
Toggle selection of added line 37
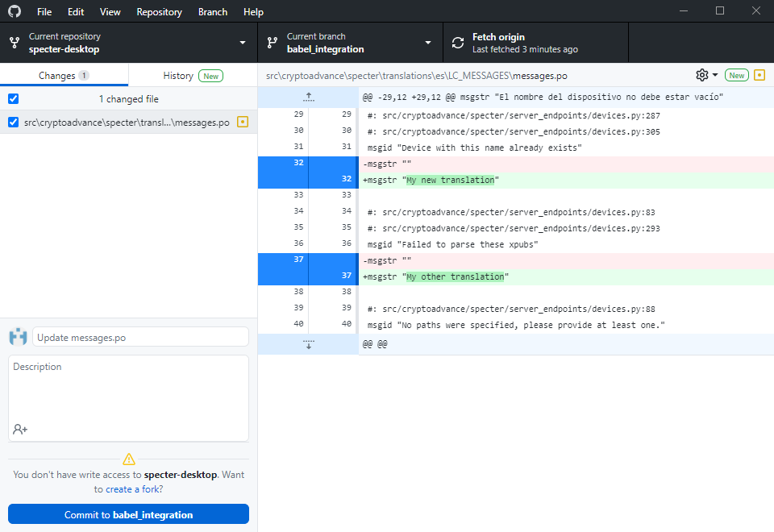pos(308,276)
